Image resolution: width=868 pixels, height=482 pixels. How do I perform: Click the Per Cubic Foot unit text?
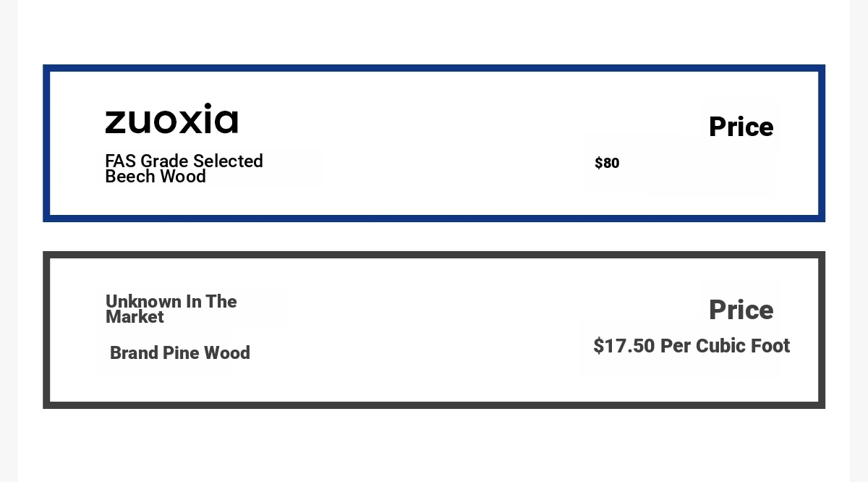click(725, 346)
